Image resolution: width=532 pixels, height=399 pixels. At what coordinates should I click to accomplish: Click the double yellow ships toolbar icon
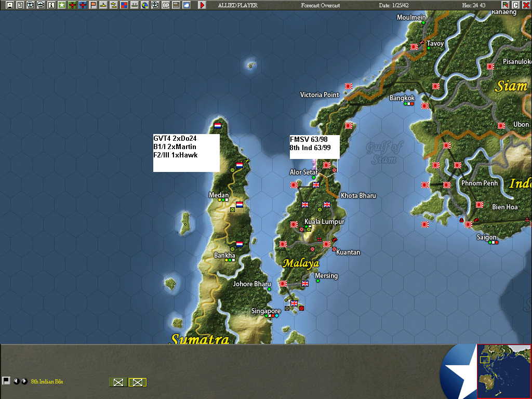114,5
